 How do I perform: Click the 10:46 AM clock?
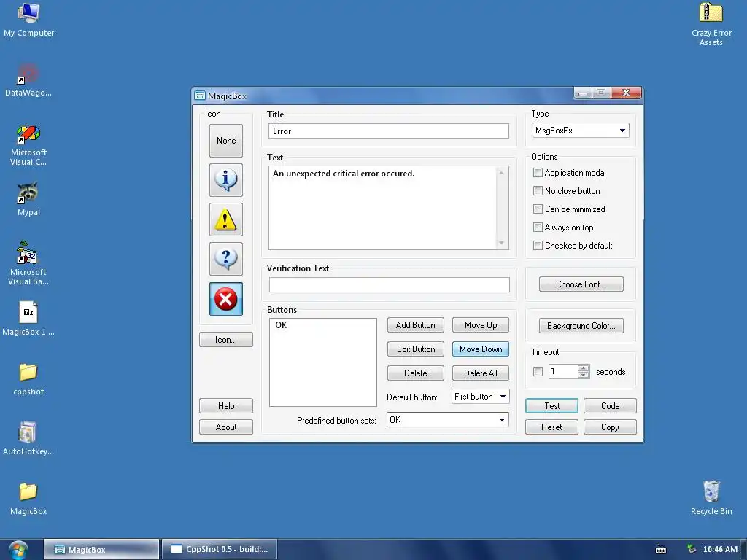coord(720,549)
